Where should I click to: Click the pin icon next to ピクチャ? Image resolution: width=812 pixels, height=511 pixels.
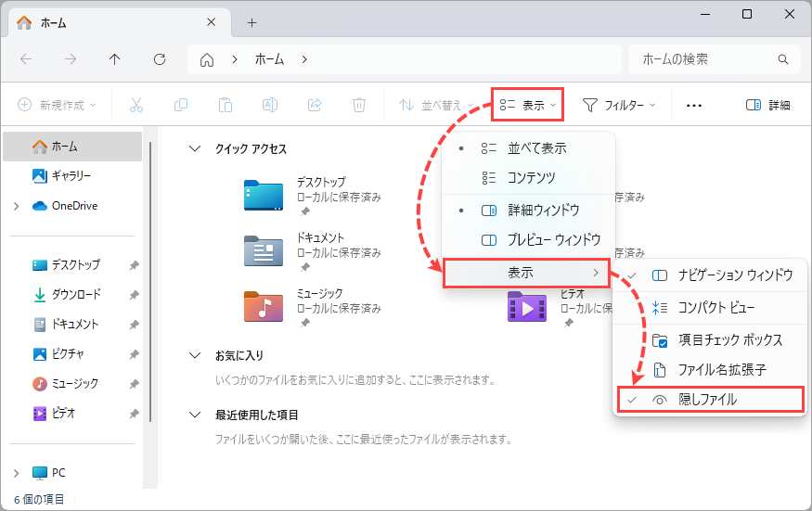pos(135,354)
